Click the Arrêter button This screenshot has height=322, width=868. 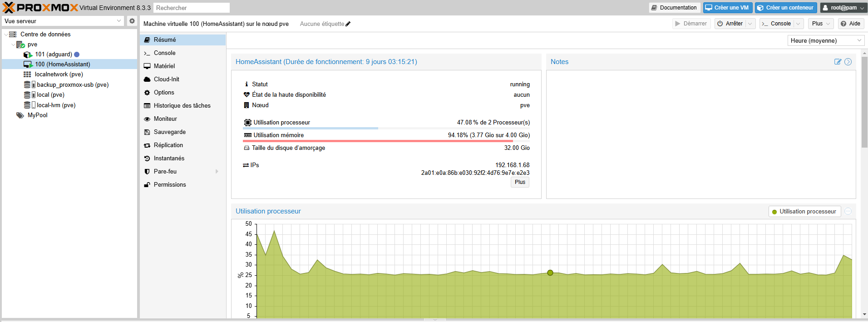(730, 24)
